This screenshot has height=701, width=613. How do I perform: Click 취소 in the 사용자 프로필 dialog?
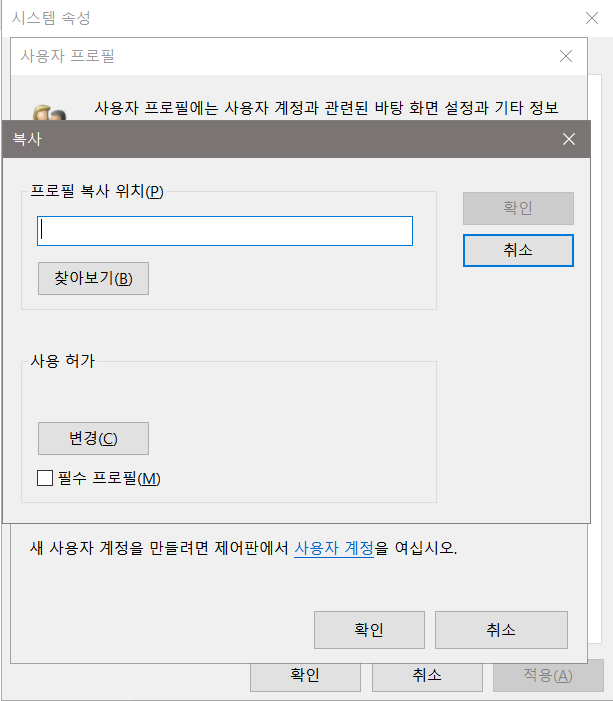point(501,629)
